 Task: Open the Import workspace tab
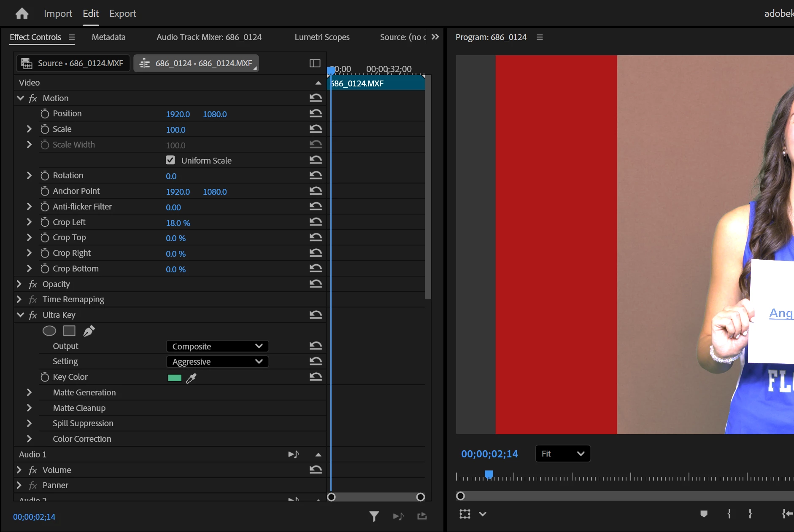pos(58,13)
